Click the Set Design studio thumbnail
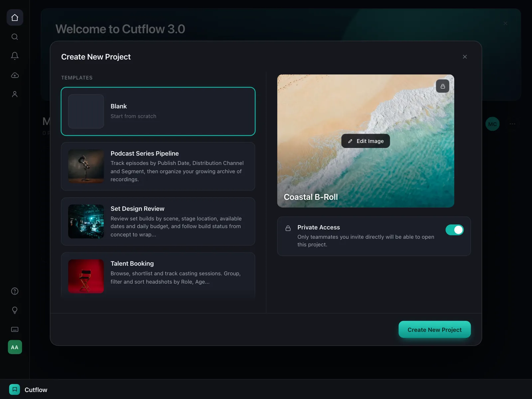This screenshot has width=532, height=399. 86,221
